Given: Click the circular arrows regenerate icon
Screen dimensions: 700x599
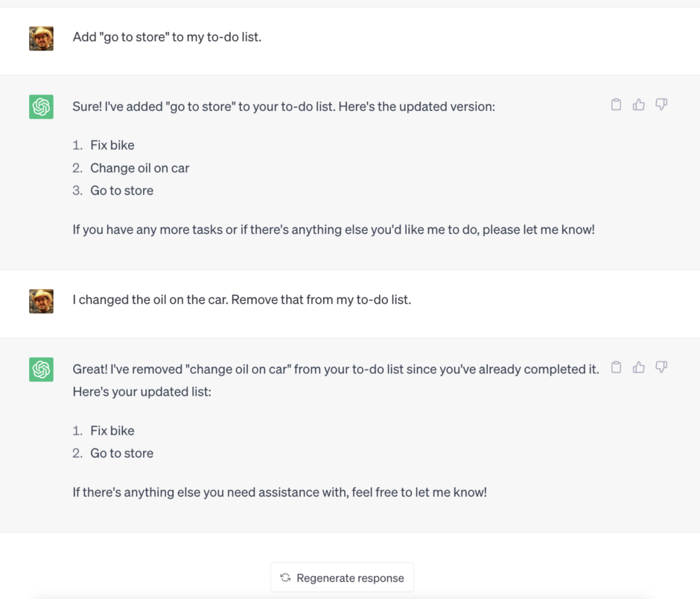Looking at the screenshot, I should point(285,577).
